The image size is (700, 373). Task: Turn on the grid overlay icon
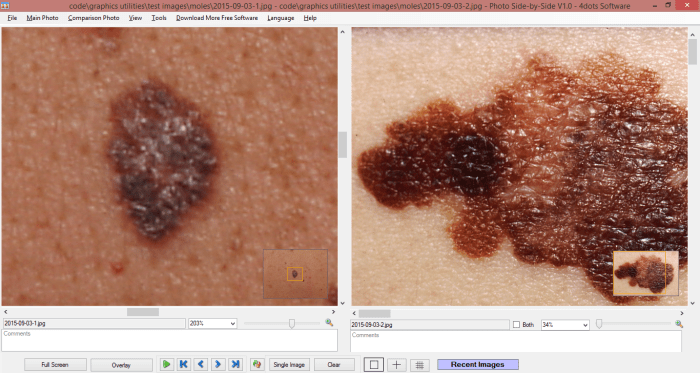click(x=420, y=365)
